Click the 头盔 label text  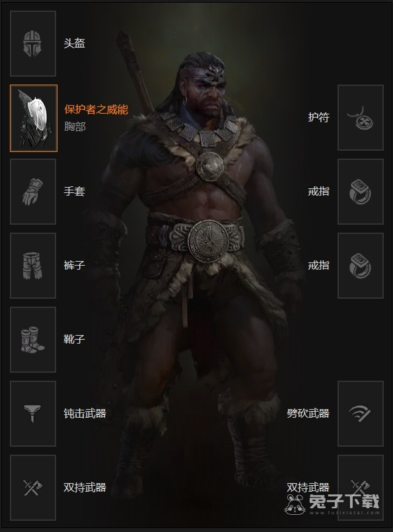(74, 43)
